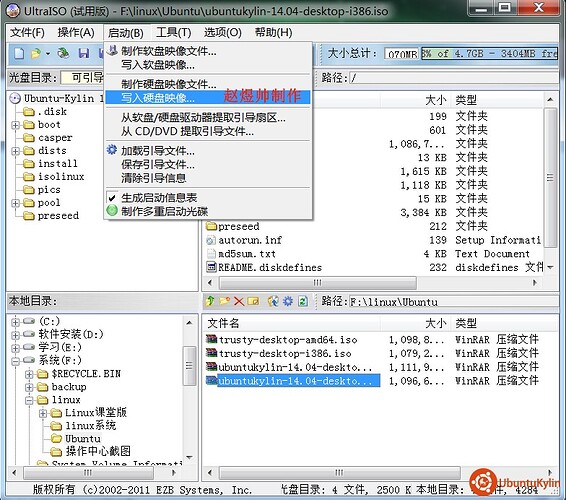Choose 写入软盘映像... menu entry
This screenshot has width=566, height=500.
[x=208, y=65]
